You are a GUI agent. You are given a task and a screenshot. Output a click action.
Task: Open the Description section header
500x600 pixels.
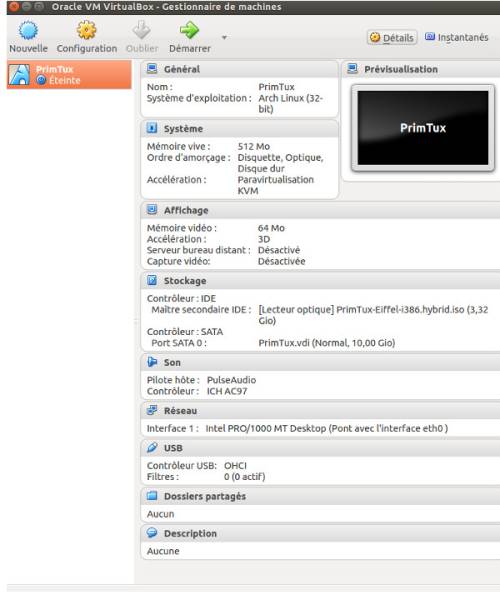click(321, 533)
